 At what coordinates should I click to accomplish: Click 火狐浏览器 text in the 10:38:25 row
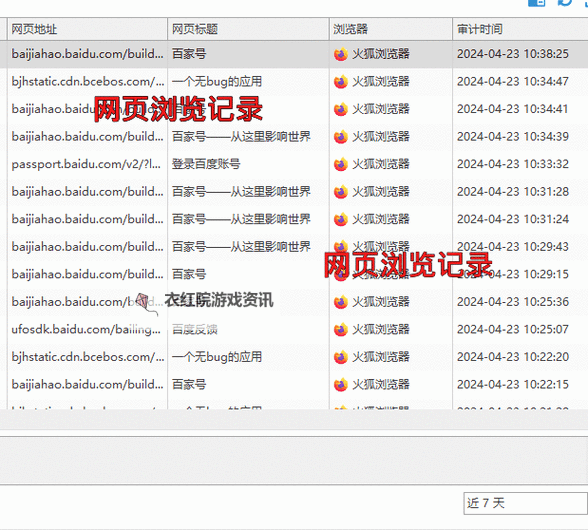click(x=381, y=54)
